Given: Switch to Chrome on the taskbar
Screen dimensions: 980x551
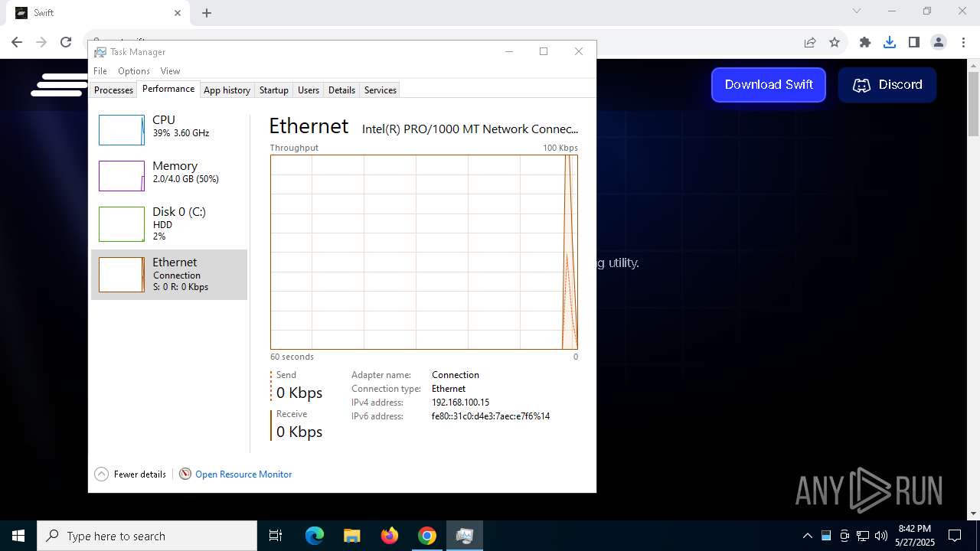Looking at the screenshot, I should [427, 536].
